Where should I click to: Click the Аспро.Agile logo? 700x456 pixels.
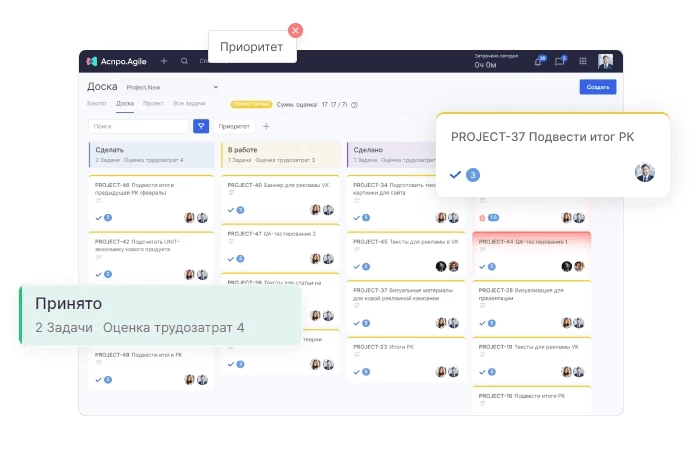pyautogui.click(x=115, y=61)
